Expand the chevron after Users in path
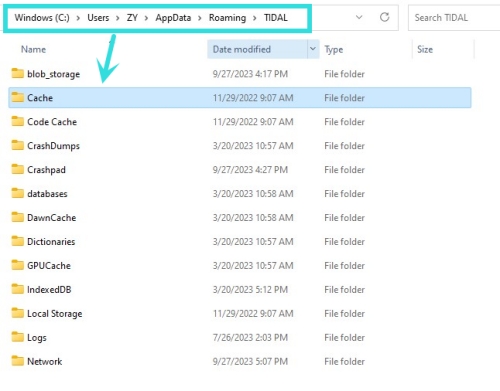This screenshot has width=500, height=391. click(x=118, y=18)
